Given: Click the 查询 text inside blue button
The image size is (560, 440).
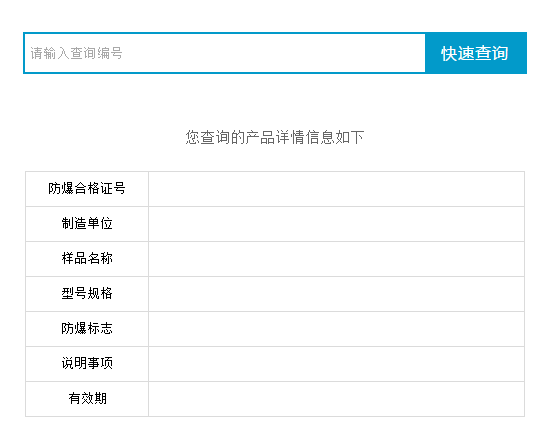Looking at the screenshot, I should pos(491,53).
